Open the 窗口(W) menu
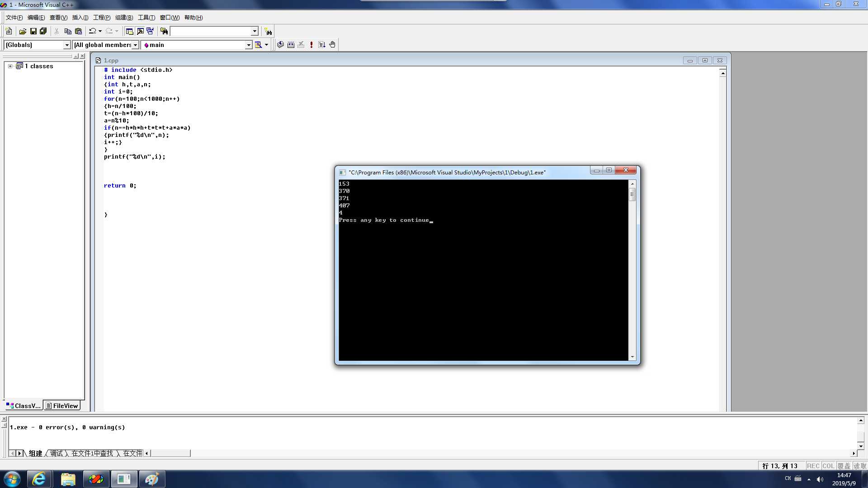 pyautogui.click(x=170, y=18)
